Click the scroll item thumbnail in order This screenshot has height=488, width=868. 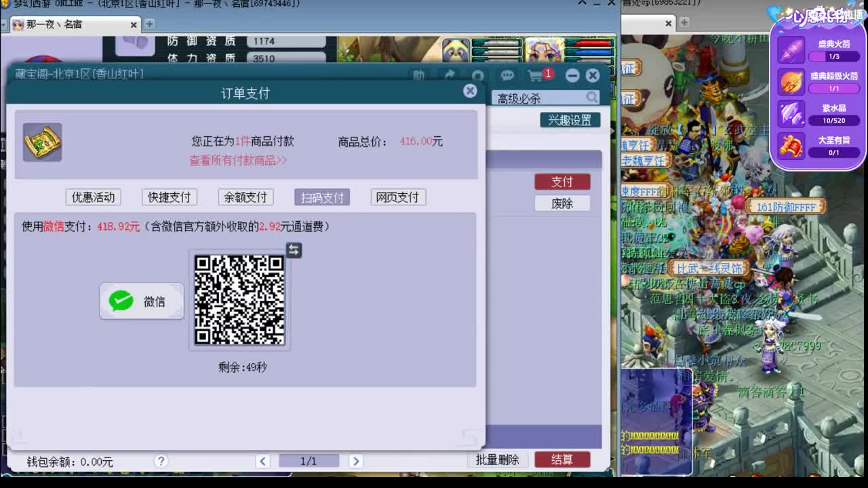click(x=42, y=142)
